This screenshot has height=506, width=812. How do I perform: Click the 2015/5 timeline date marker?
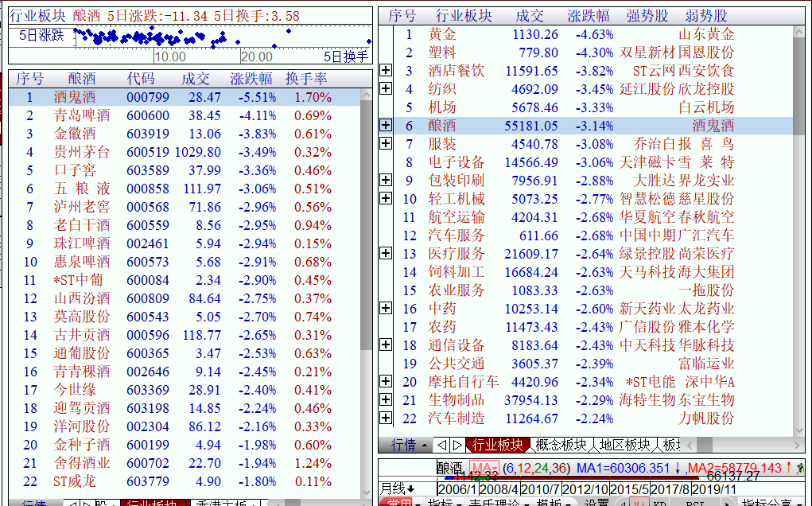629,489
